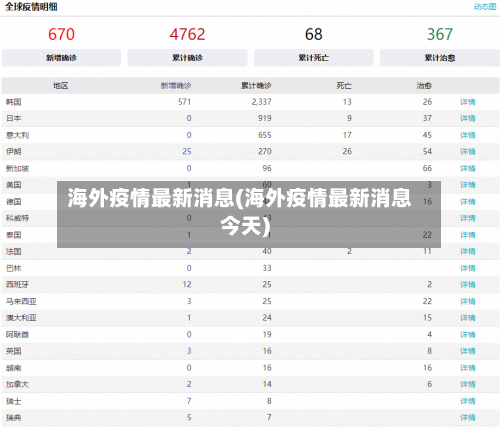
Task: Open 详情 for the 越南 row
Action: pos(468,368)
